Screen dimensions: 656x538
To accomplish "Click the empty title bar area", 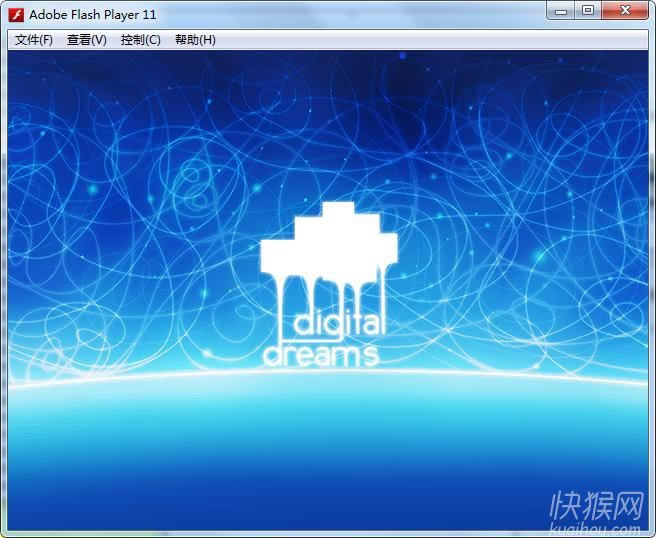I will [350, 15].
